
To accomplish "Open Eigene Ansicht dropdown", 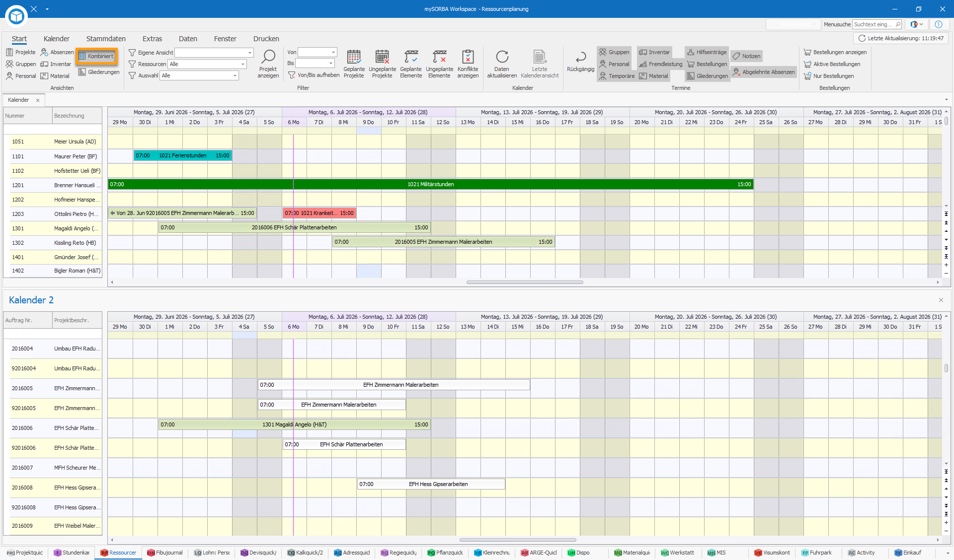I will pyautogui.click(x=249, y=53).
